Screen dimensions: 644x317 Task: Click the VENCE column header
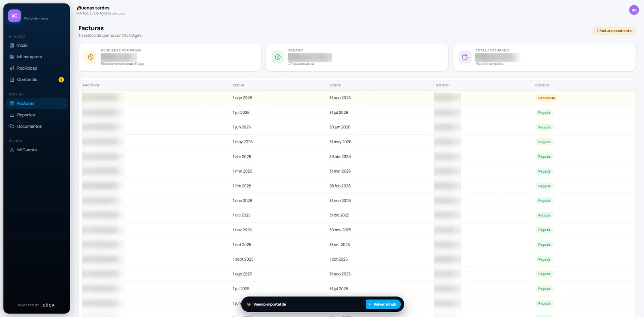[335, 85]
